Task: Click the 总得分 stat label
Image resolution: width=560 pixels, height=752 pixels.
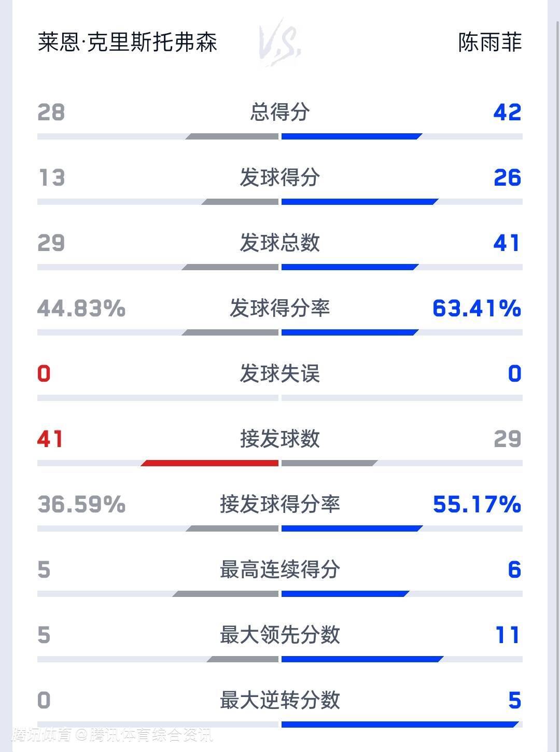Action: tap(280, 112)
